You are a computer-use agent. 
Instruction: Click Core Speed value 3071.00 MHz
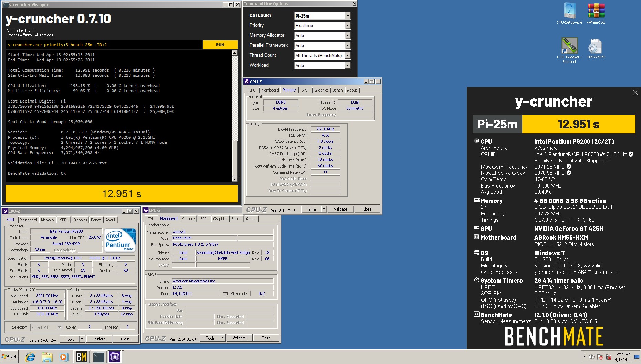[47, 296]
